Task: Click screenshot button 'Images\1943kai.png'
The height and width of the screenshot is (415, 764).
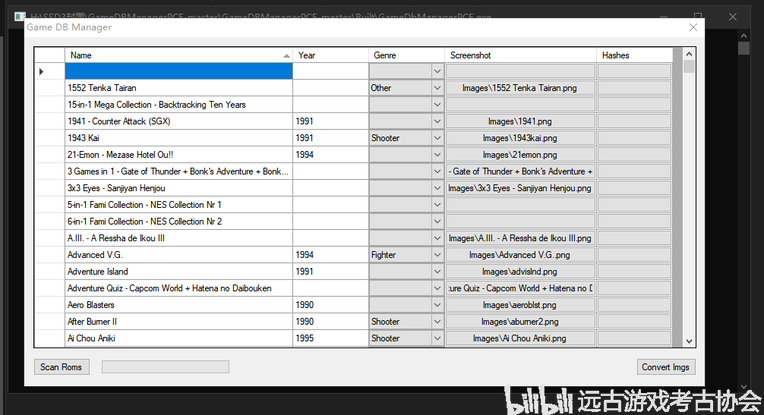Action: point(520,138)
